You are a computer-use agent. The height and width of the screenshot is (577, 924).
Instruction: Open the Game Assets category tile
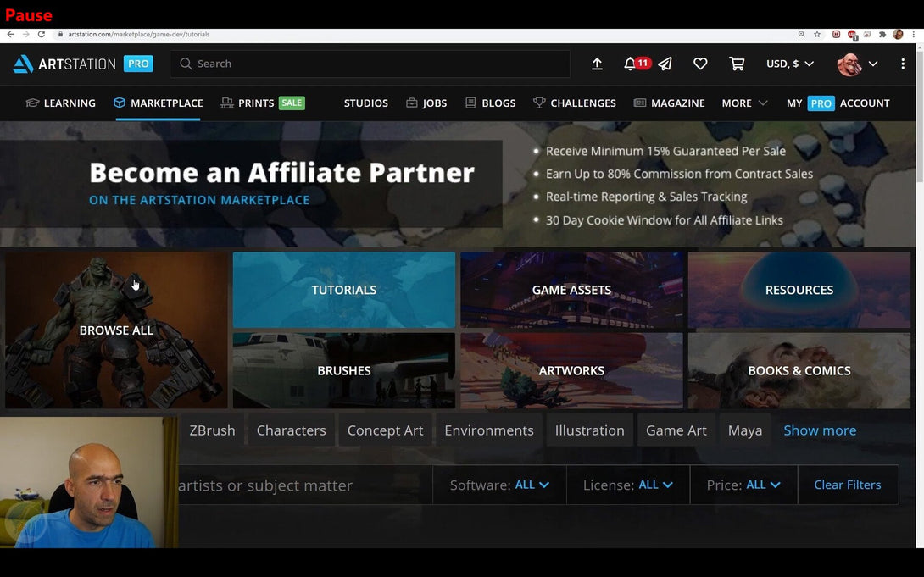tap(571, 290)
